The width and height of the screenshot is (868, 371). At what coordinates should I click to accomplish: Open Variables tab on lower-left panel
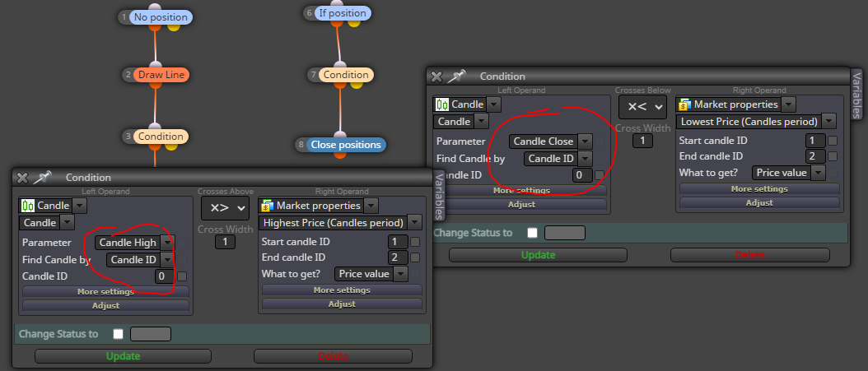(x=439, y=197)
